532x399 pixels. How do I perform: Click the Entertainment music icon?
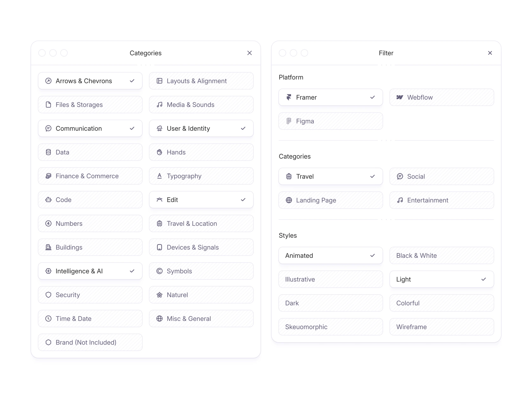click(x=400, y=200)
